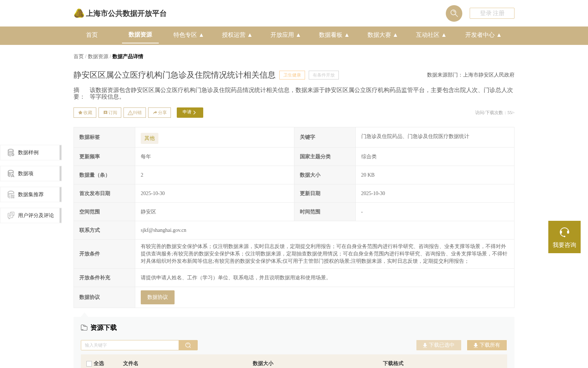Click the 下载所有 button
The image size is (588, 368).
(x=487, y=345)
